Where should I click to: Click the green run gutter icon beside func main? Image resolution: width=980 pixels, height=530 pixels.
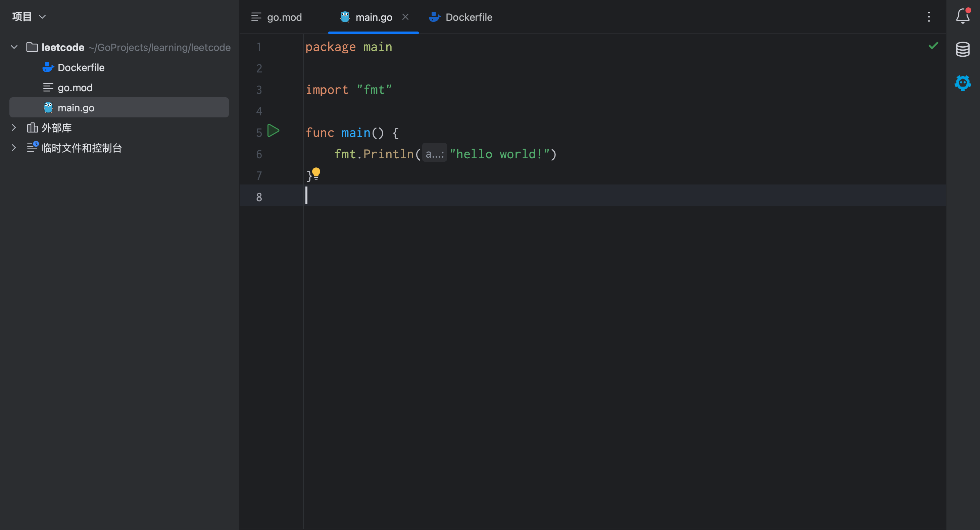click(273, 131)
